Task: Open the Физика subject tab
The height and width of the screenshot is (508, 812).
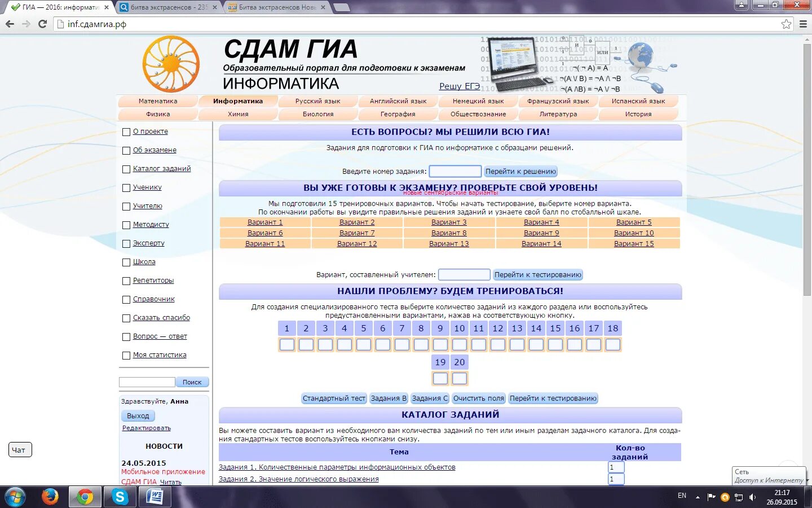Action: click(x=158, y=114)
